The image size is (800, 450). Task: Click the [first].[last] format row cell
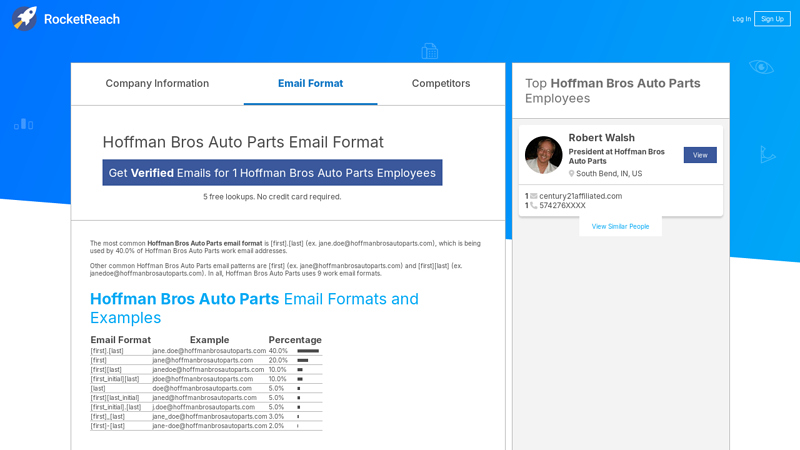click(x=107, y=351)
